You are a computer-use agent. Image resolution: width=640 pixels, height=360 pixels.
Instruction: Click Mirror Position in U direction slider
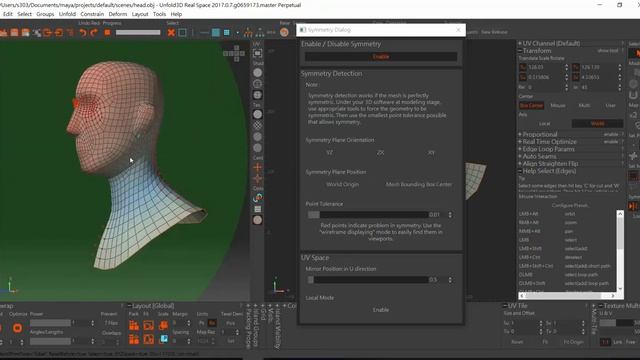(368, 280)
